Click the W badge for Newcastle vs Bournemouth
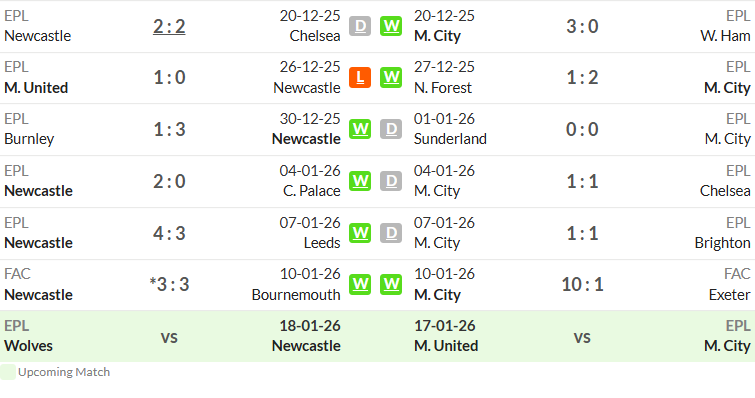This screenshot has height=398, width=755. 360,284
